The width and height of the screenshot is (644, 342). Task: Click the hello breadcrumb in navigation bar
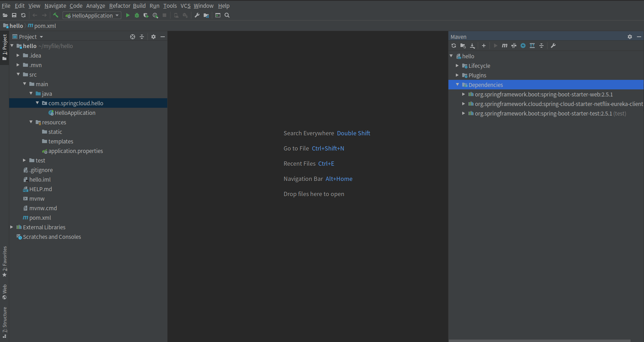tap(13, 26)
